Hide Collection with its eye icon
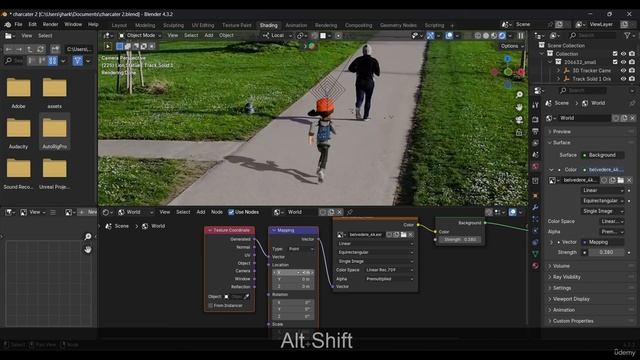Viewport: 640px width, 360px height. coord(623,54)
